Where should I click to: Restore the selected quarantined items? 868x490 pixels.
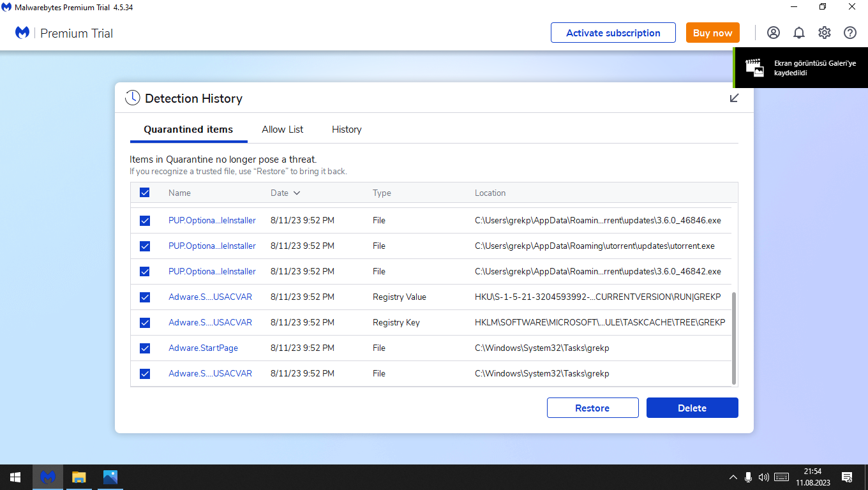coord(592,408)
